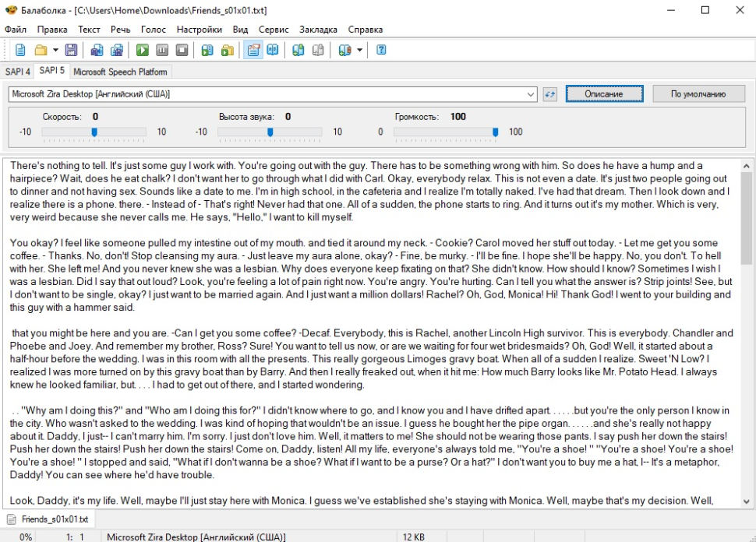756x542 pixels.
Task: Click the "1: 1" cursor position in status bar
Action: tap(75, 537)
